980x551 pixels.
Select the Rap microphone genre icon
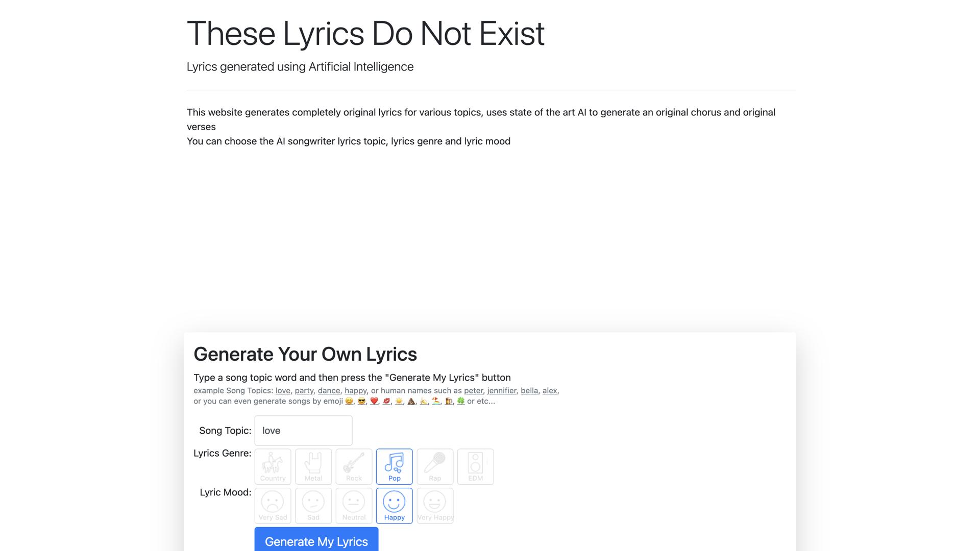click(x=434, y=466)
